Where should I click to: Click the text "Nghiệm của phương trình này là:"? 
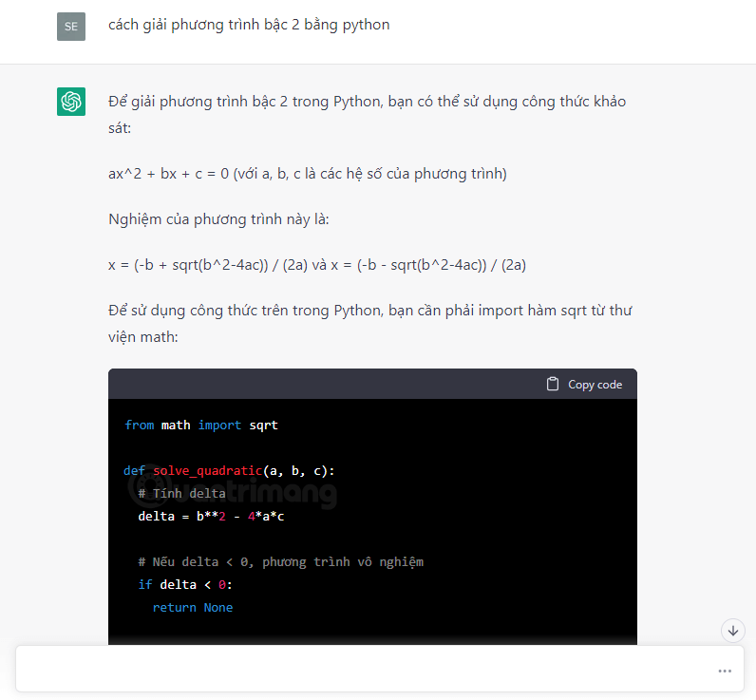coord(218,219)
